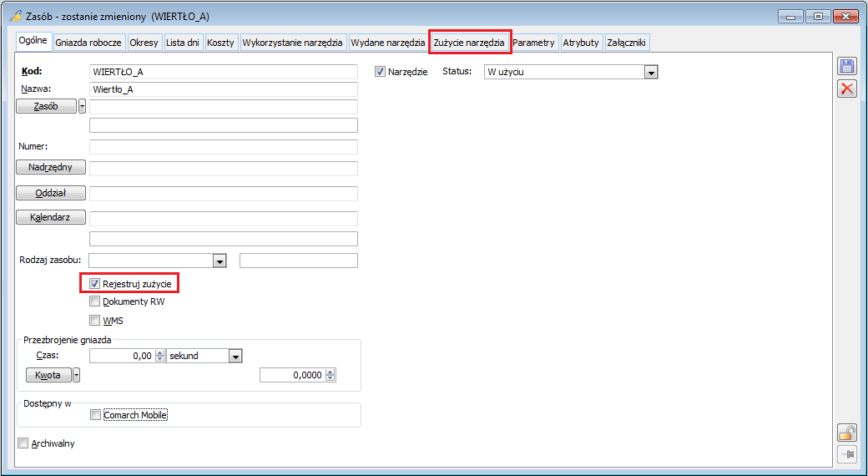
Task: Click the Kalendarz button
Action: [x=51, y=217]
